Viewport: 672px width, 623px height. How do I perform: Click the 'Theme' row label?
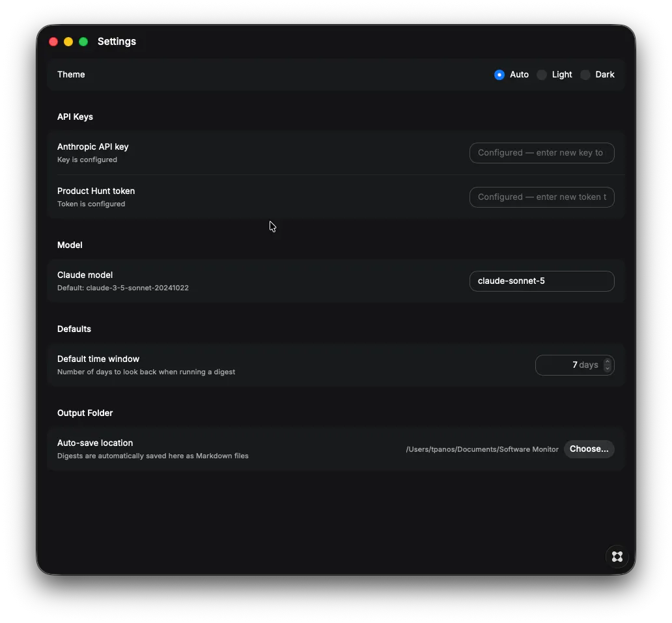(71, 75)
